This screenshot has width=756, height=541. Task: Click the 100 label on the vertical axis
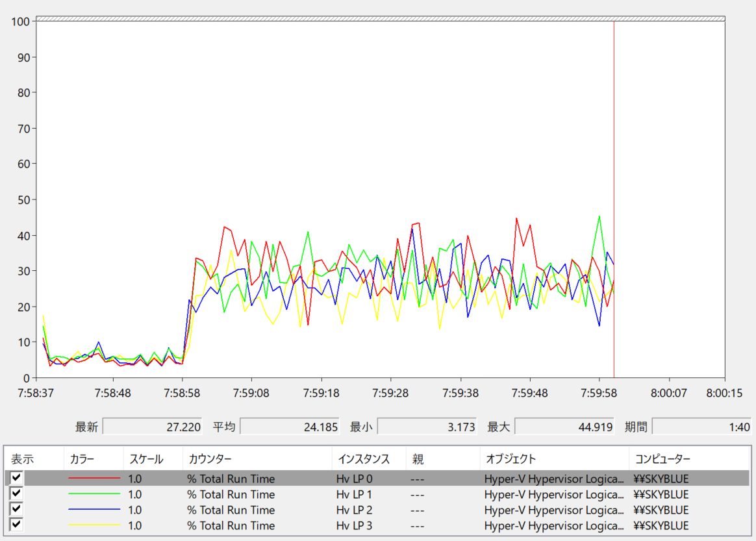(20, 21)
